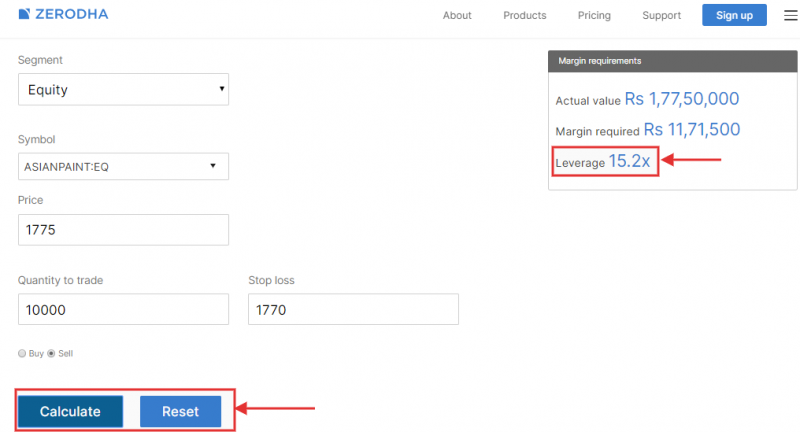
Task: Open the Pricing page link
Action: [594, 15]
